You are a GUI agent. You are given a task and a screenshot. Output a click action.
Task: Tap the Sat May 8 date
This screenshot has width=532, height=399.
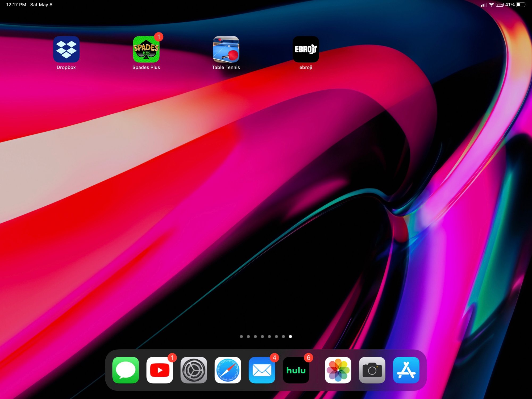tap(41, 5)
